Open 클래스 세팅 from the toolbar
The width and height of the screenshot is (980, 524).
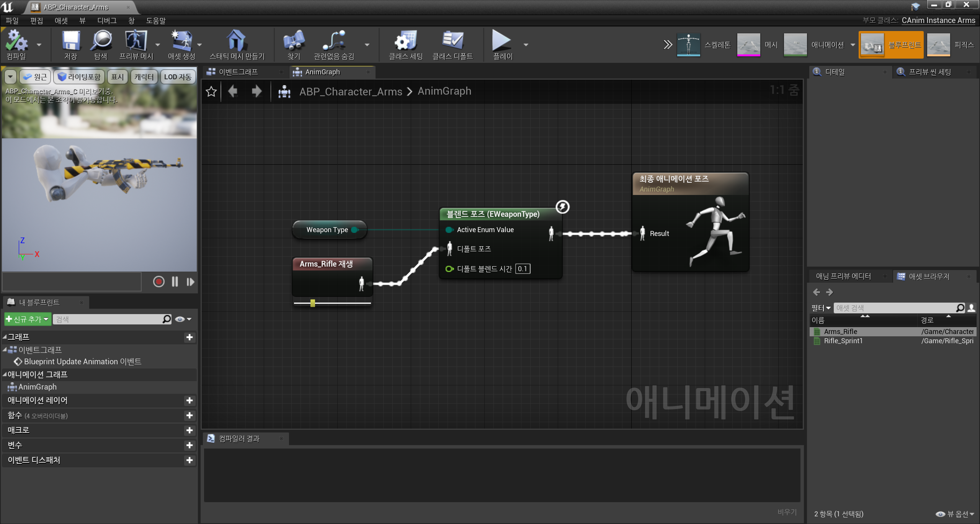pos(405,45)
